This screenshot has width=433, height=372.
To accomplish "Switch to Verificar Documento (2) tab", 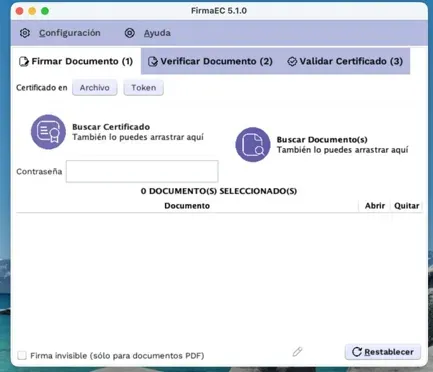I will [x=210, y=61].
